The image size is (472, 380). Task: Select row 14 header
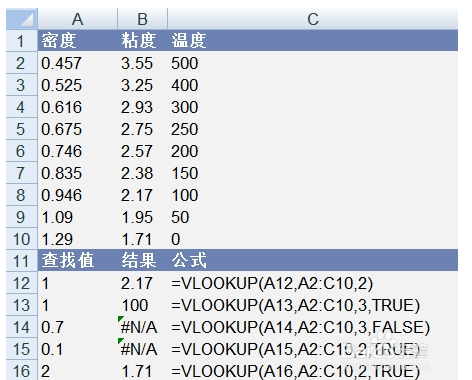22,327
